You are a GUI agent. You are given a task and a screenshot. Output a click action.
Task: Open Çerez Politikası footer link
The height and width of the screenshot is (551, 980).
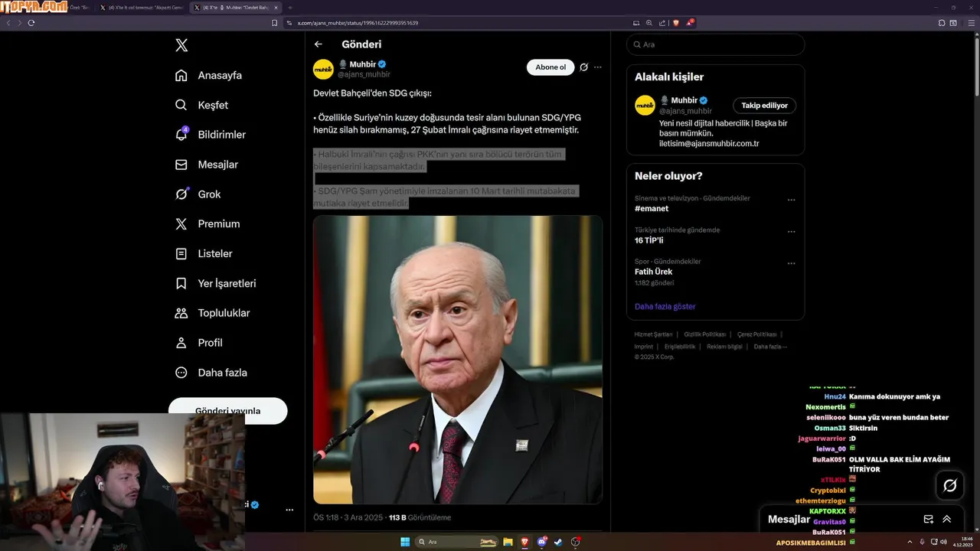coord(757,334)
